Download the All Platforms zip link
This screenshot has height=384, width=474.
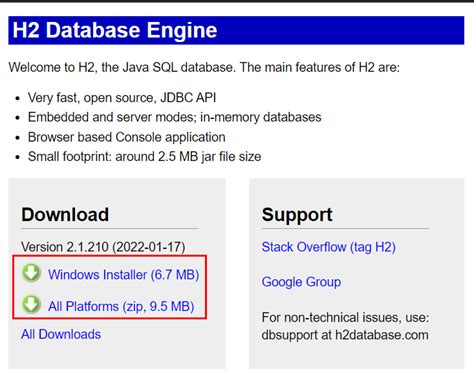click(121, 306)
